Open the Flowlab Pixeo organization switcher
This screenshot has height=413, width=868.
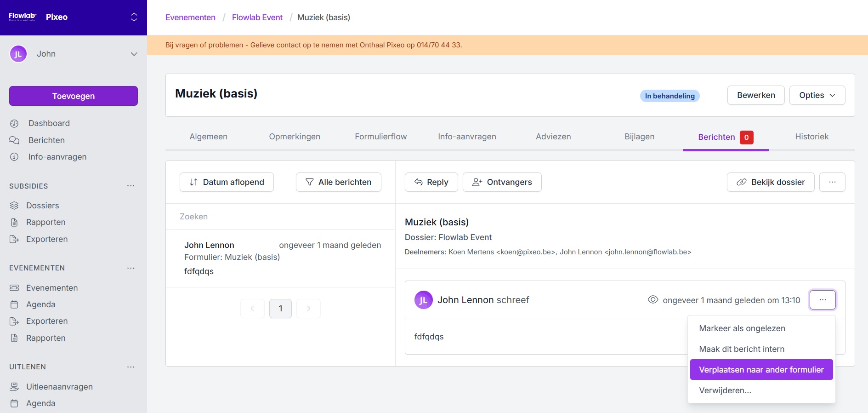pos(134,17)
